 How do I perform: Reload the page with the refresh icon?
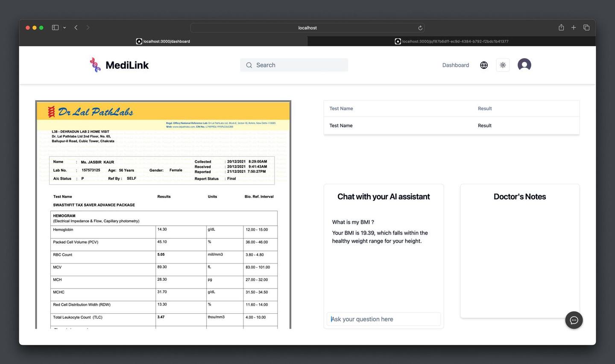click(420, 28)
